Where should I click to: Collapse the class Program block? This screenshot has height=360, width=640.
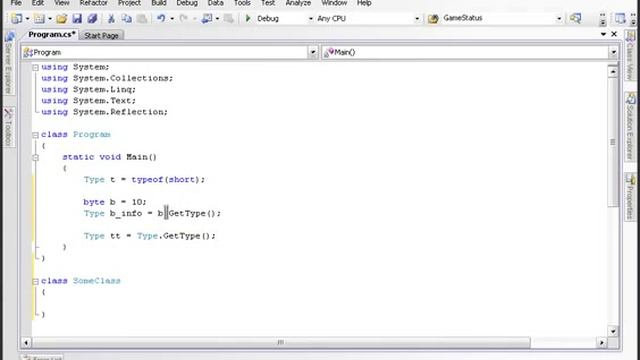click(36, 135)
